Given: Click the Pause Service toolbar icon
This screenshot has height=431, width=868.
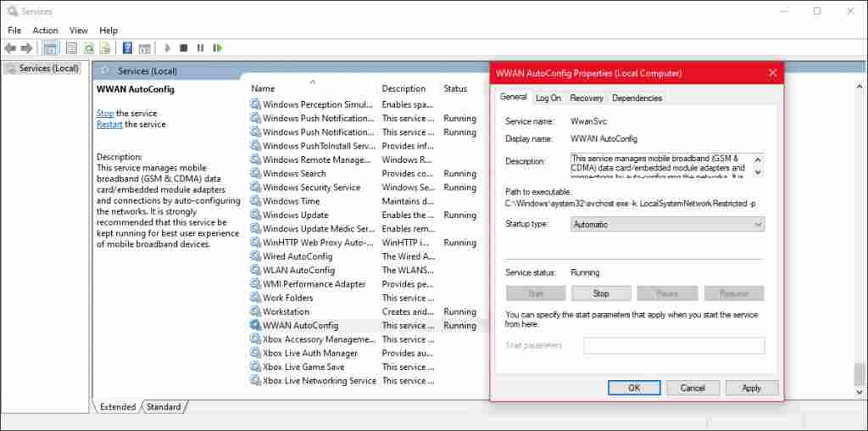Looking at the screenshot, I should tap(200, 48).
